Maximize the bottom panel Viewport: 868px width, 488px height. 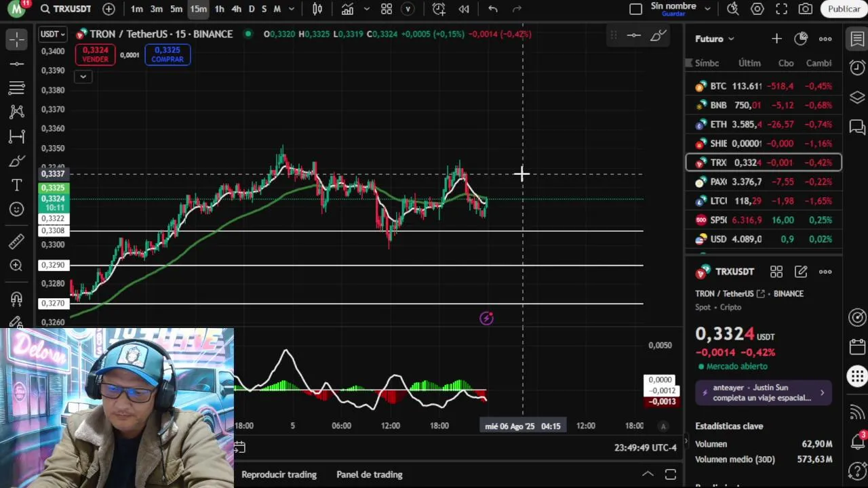coord(670,474)
